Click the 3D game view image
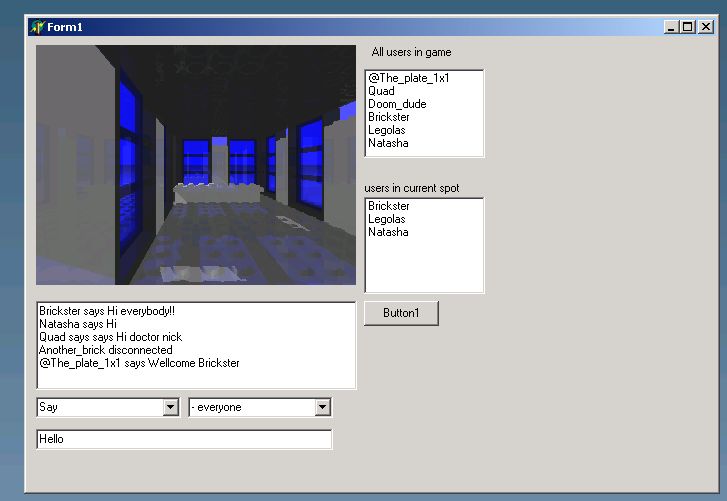The width and height of the screenshot is (727, 501). point(196,165)
